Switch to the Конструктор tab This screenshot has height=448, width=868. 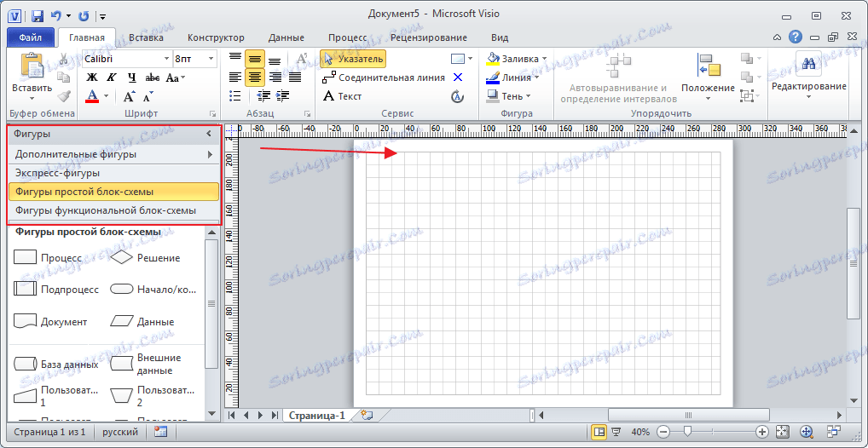[x=216, y=38]
